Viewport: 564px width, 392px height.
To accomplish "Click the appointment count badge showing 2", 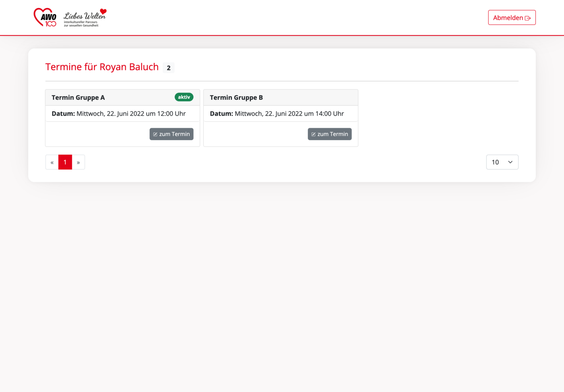I will [168, 68].
